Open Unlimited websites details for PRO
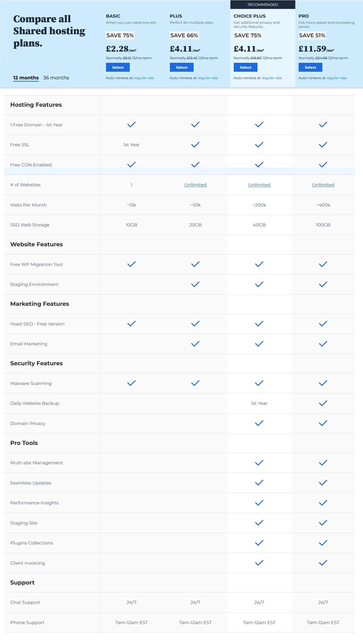Screen dimensions: 363x644 coord(323,185)
